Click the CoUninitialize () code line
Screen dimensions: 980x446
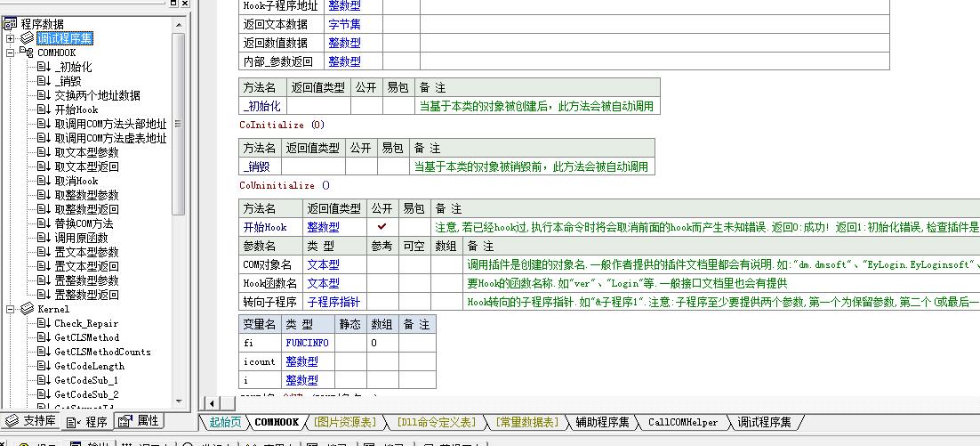[x=285, y=186]
